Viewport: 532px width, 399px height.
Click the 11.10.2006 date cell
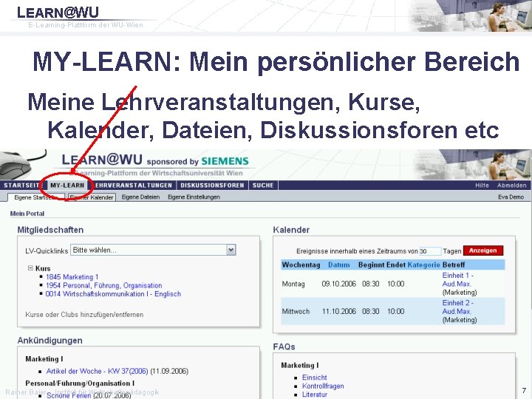[x=339, y=311]
